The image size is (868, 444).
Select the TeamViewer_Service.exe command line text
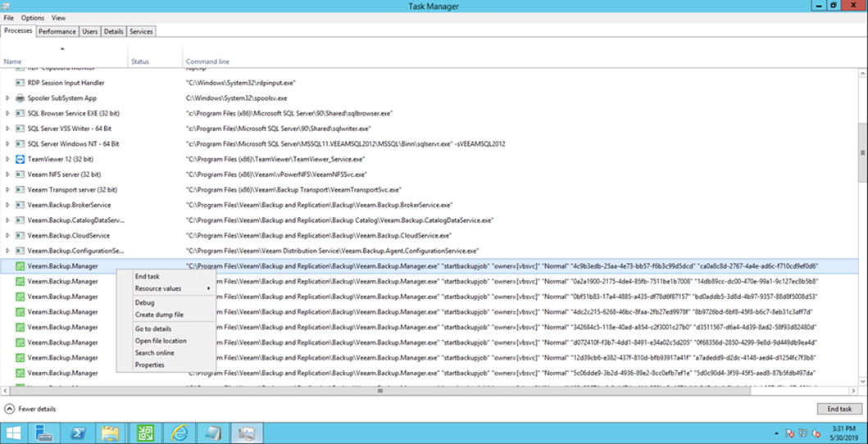(x=275, y=159)
